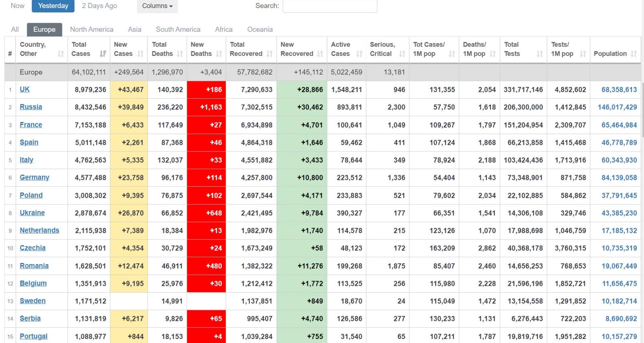Switch to the Asia tab
The width and height of the screenshot is (644, 343).
coord(134,29)
